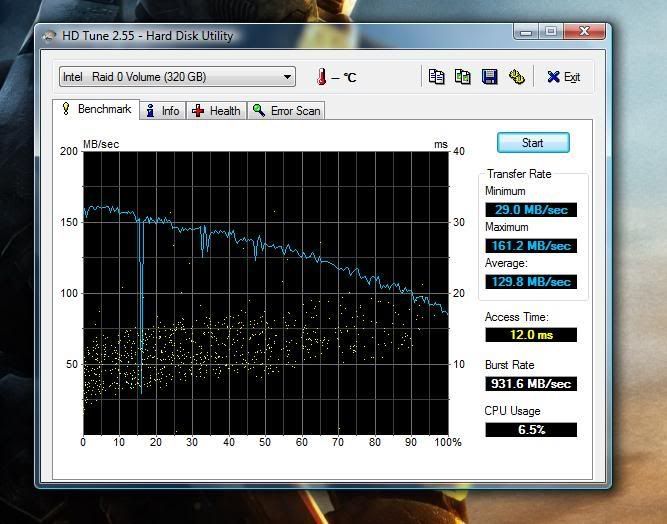Screen dimensions: 667x524
Task: Go to the Error Scan tab
Action: tap(286, 111)
